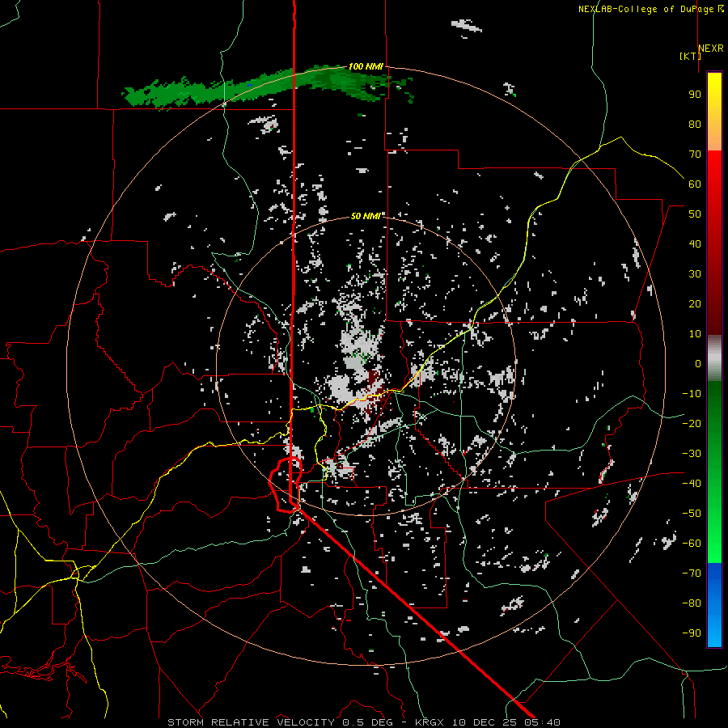Click the '-40' velocity scale value

coord(692,484)
